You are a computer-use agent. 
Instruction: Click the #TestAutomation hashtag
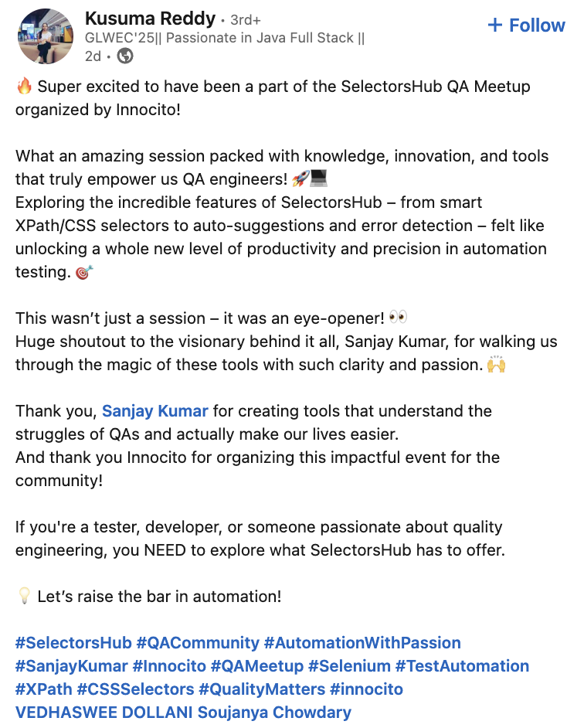(x=463, y=666)
